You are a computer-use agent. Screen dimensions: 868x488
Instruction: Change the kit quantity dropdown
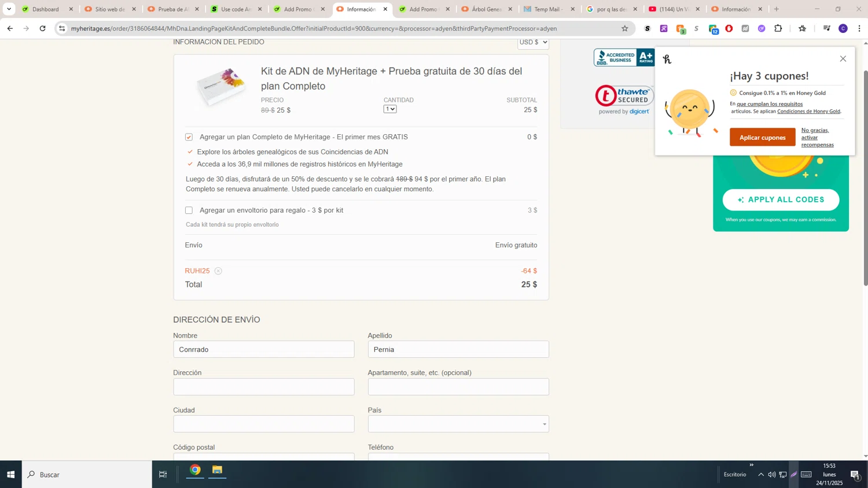pyautogui.click(x=390, y=109)
